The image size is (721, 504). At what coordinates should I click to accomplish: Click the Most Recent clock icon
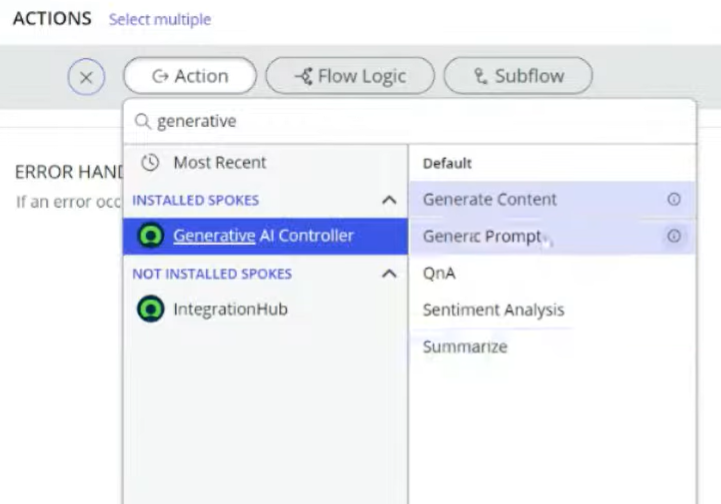[150, 163]
